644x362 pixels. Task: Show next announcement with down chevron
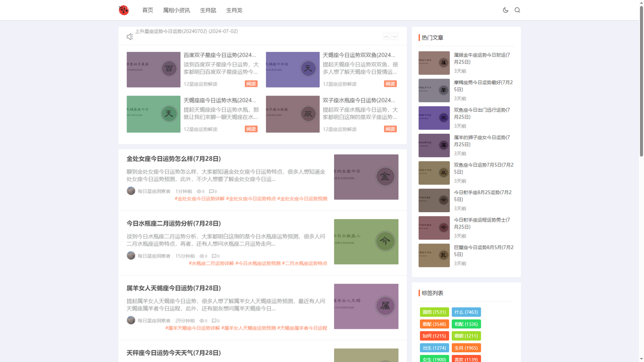(x=395, y=37)
